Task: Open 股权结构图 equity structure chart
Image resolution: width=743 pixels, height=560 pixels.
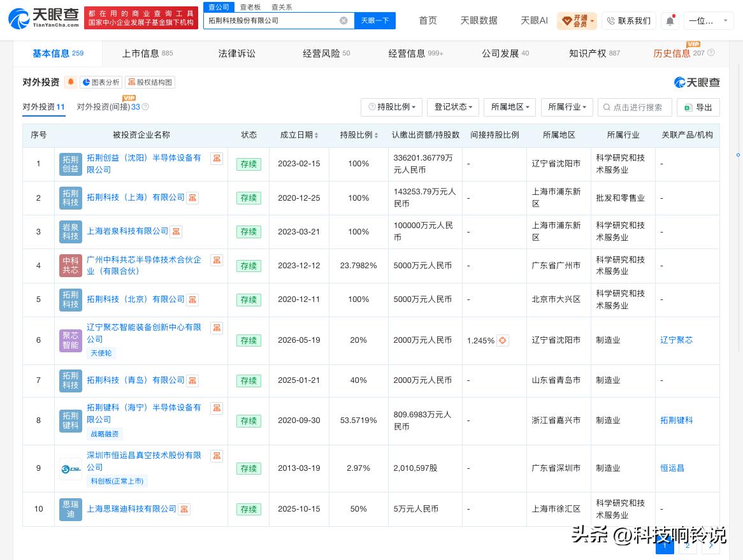Action: (150, 82)
